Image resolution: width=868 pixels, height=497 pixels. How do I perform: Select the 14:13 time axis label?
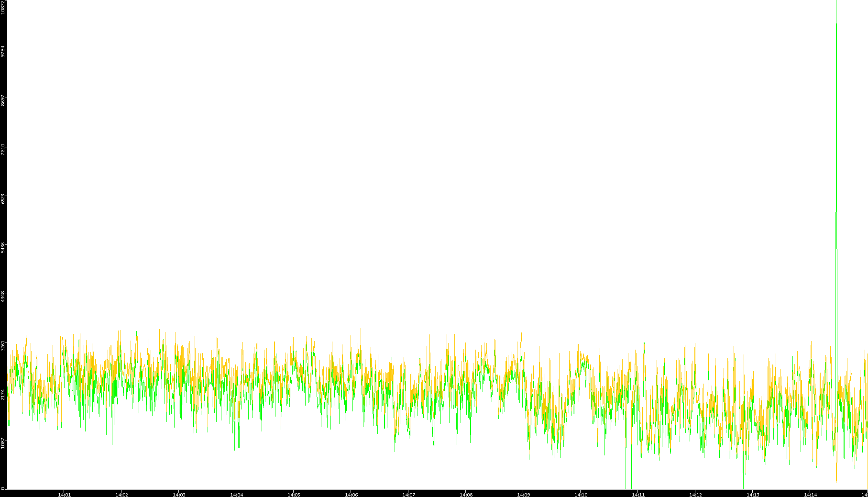(x=753, y=495)
